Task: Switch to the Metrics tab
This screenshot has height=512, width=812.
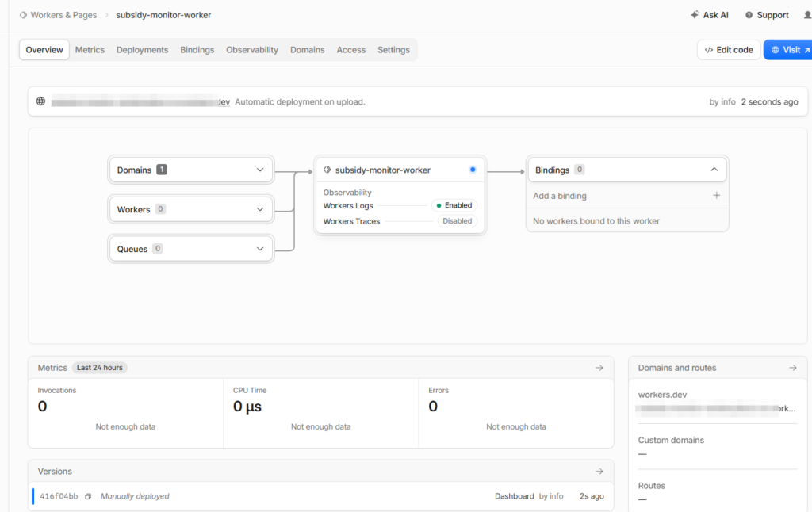Action: [90, 50]
